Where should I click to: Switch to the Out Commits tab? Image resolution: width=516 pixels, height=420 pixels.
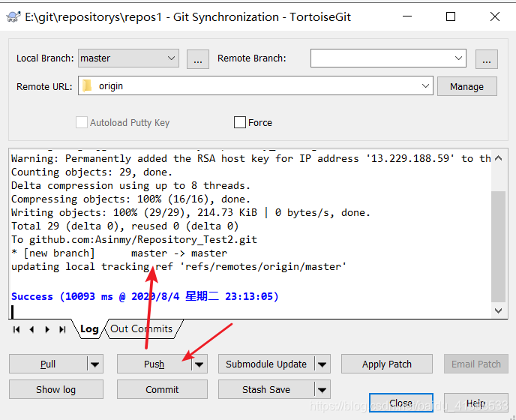[x=142, y=328]
